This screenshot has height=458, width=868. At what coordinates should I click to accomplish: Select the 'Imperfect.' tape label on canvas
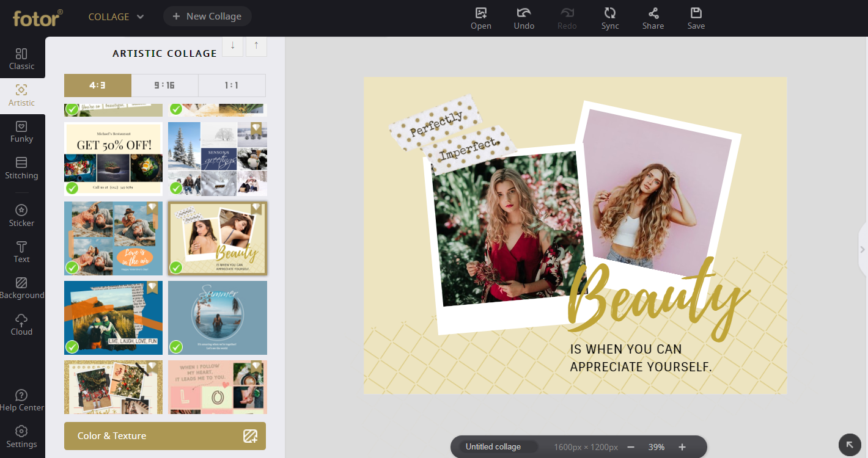point(469,150)
